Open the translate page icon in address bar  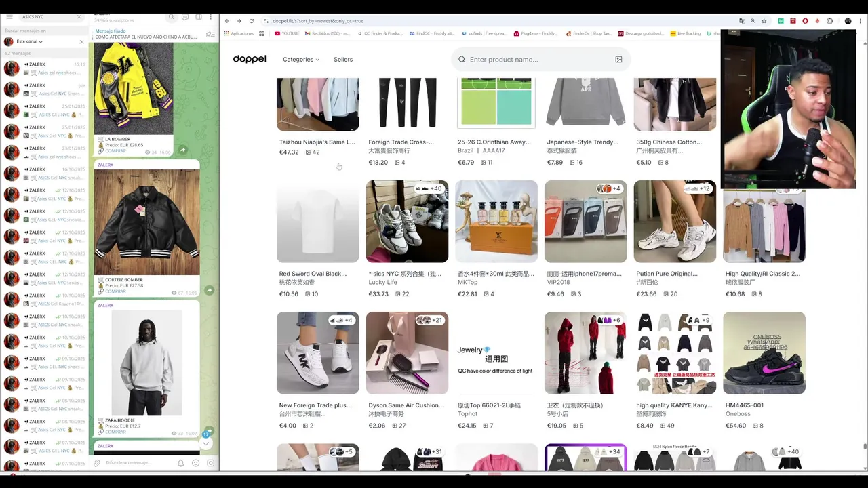[742, 21]
